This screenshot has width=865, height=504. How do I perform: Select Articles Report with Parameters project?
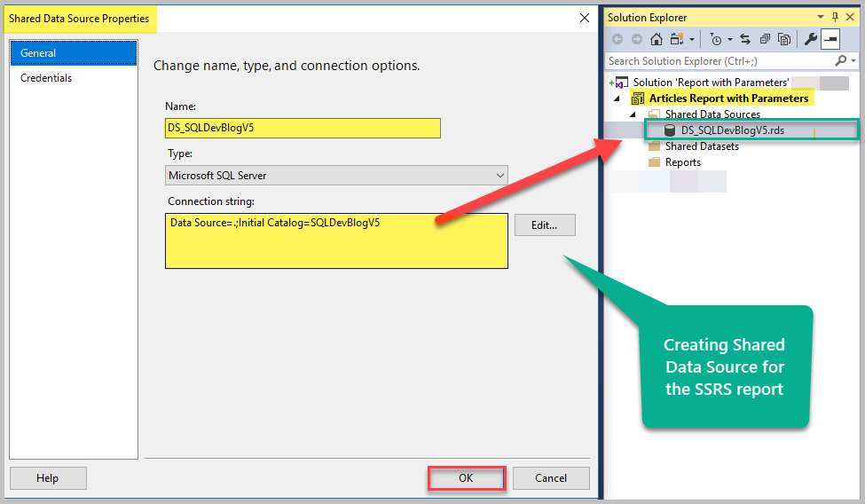point(728,98)
